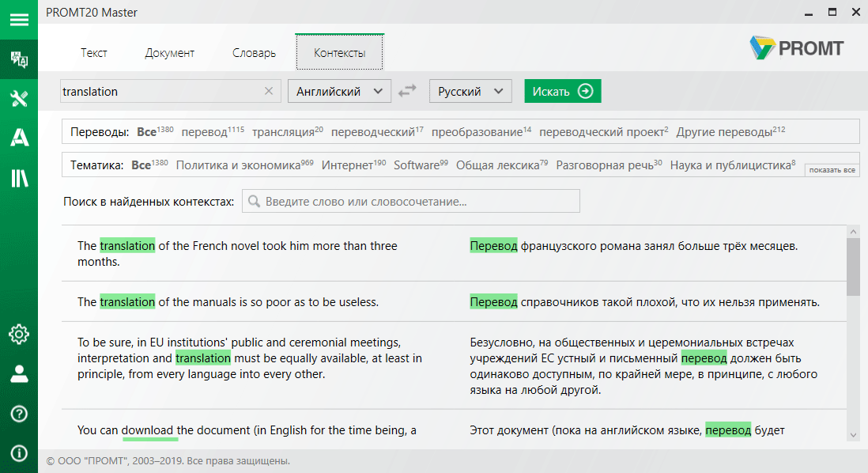Switch to the Словарь tab

tap(254, 53)
